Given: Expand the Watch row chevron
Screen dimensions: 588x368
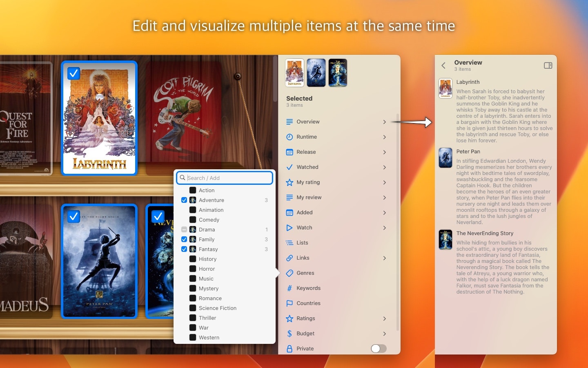Looking at the screenshot, I should [384, 228].
